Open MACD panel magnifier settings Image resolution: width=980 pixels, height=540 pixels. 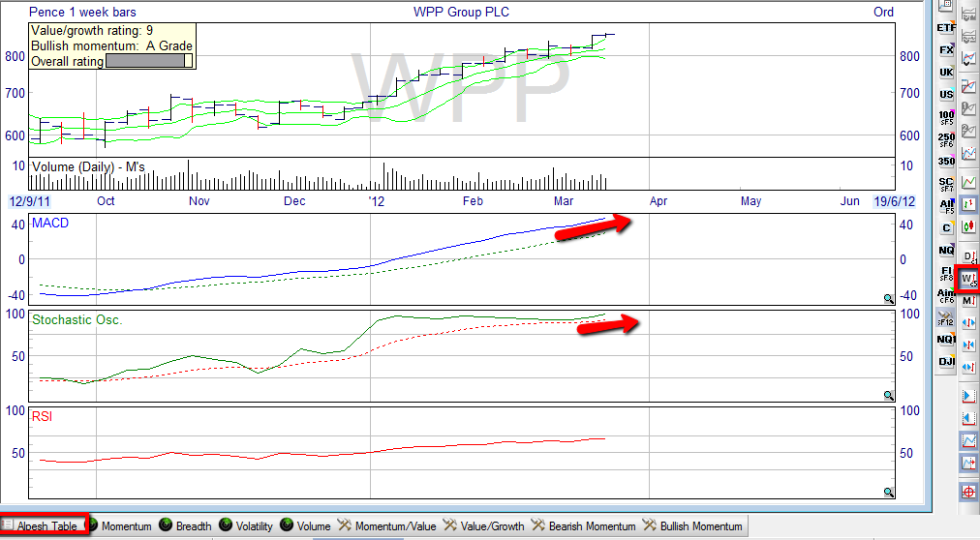pos(888,299)
